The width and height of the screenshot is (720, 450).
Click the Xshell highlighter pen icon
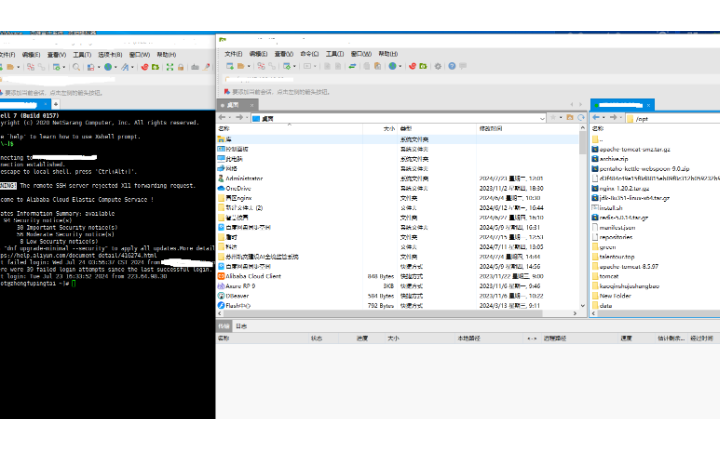(x=207, y=67)
